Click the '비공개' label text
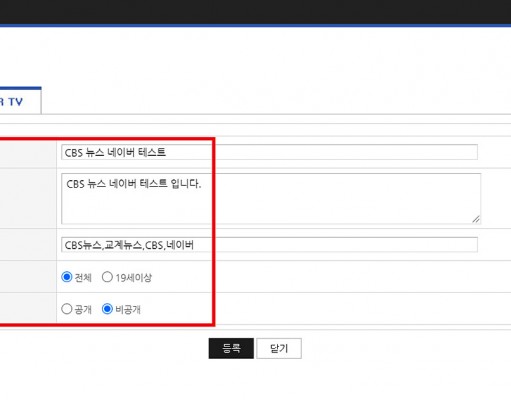Screen dimensions: 511x400 [128, 309]
